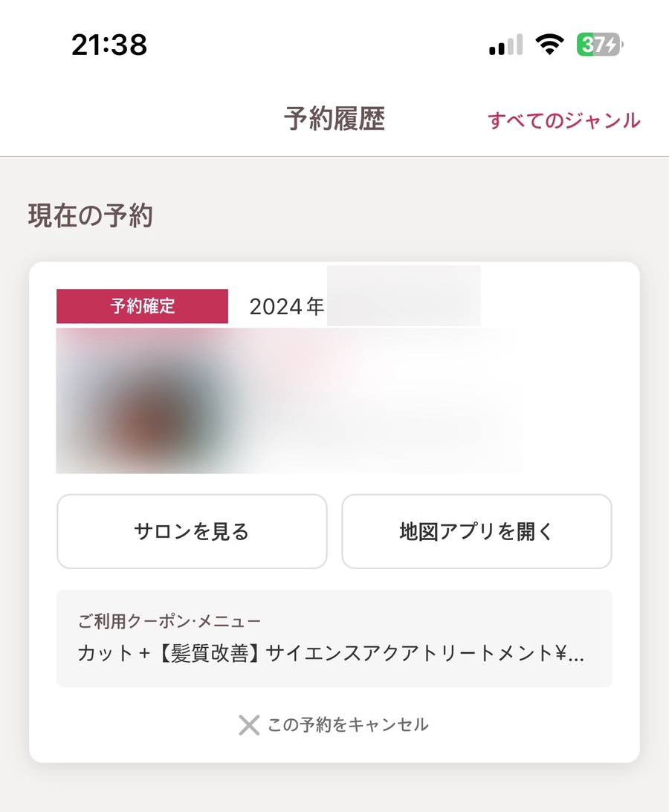Tap the ご利用クーポン・メニュー label

169,621
